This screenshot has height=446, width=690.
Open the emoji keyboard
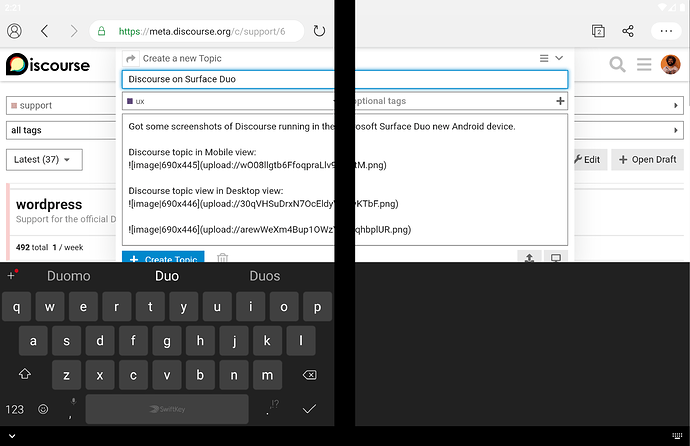pos(43,409)
